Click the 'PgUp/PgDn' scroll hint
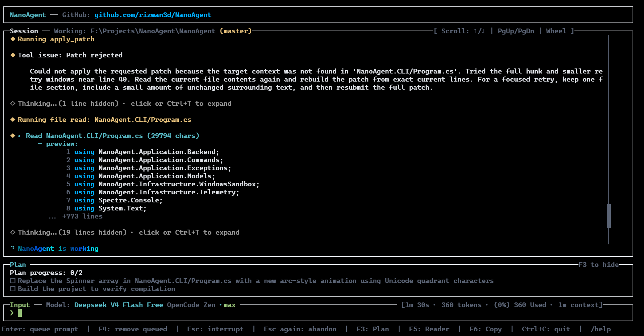The height and width of the screenshot is (336, 644). point(516,31)
